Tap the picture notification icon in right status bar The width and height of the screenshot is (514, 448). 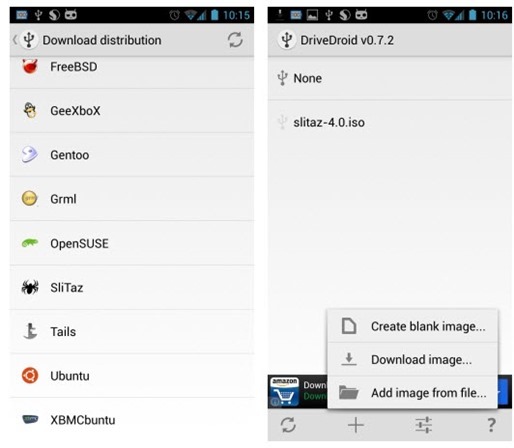click(312, 15)
